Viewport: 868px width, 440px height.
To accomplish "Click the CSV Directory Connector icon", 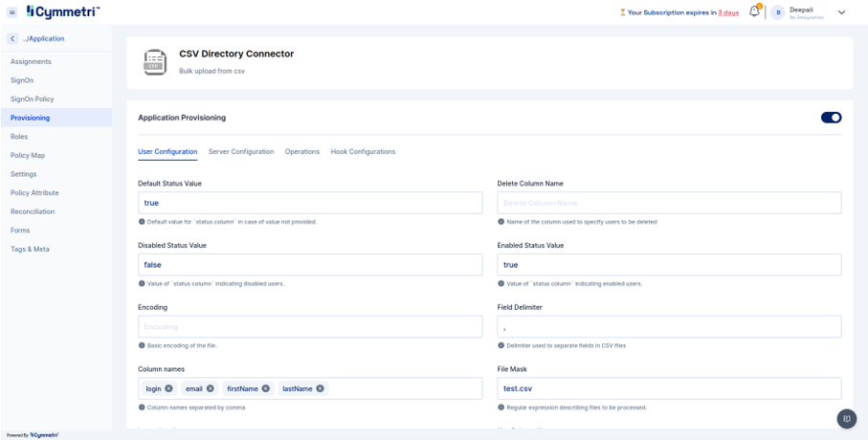I will tap(155, 62).
